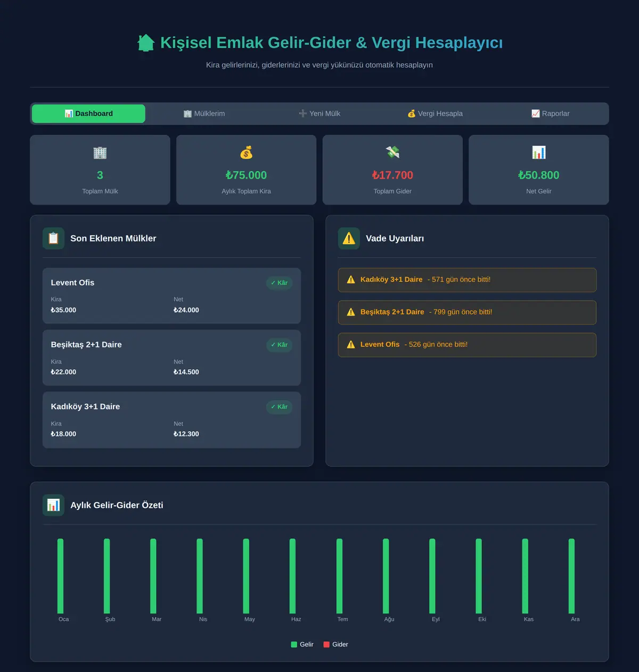The width and height of the screenshot is (639, 672).
Task: Click the clipboard icon beside Son Eklenen Mülkler
Action: (53, 238)
